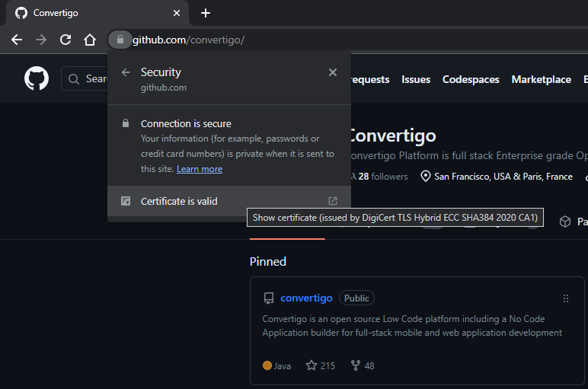The height and width of the screenshot is (389, 588).
Task: Go back in Security popup panel
Action: (x=126, y=72)
